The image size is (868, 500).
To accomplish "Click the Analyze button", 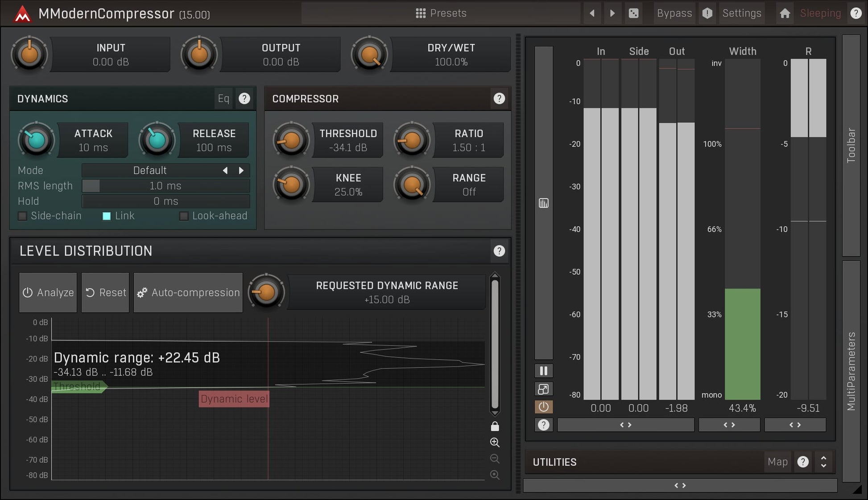I will [48, 292].
